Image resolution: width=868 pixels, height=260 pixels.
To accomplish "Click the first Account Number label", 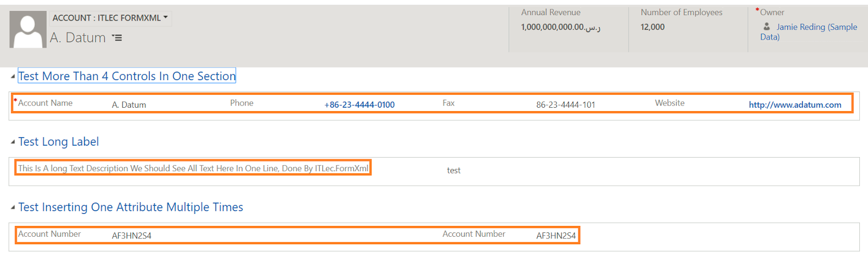I will coord(49,234).
